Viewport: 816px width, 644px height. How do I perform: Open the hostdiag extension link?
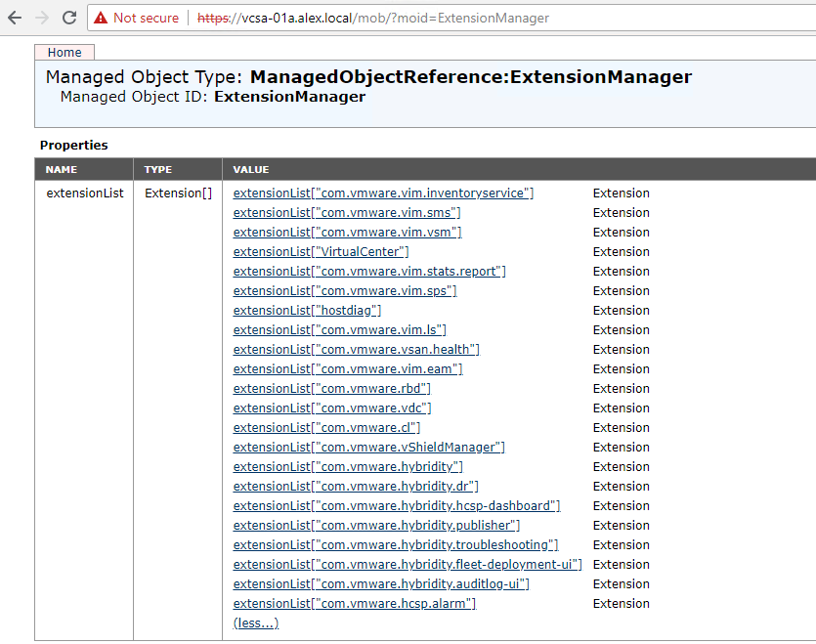(x=307, y=310)
